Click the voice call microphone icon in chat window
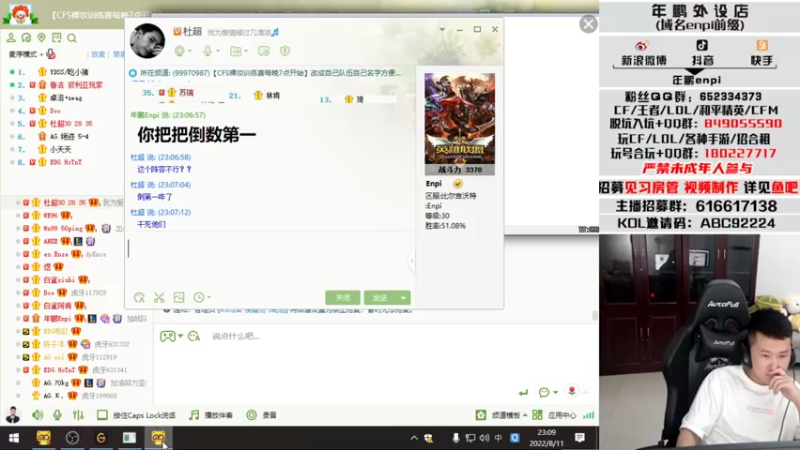Viewport: 800px width, 450px height. click(207, 51)
